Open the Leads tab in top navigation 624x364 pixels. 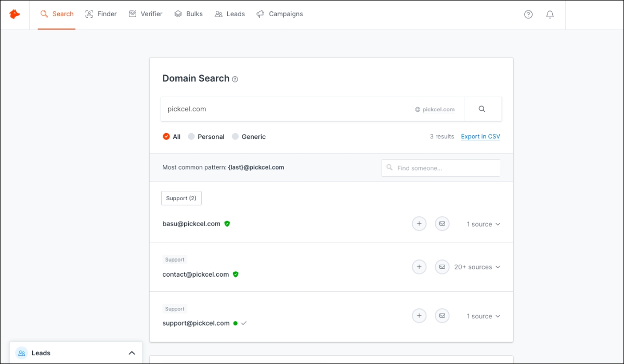tap(229, 14)
